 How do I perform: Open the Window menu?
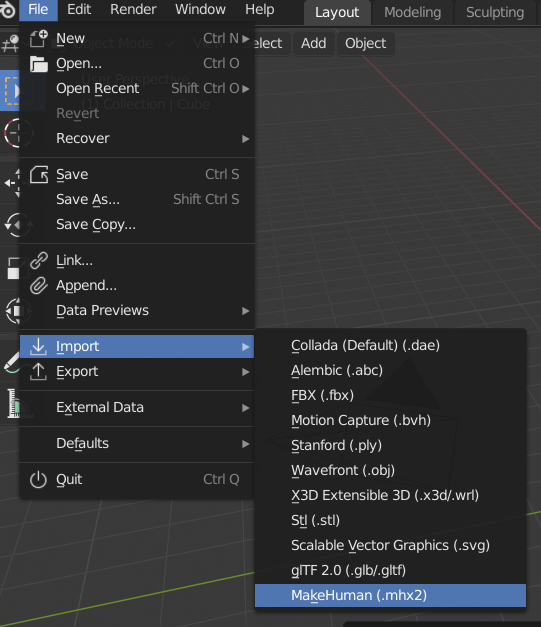[200, 10]
